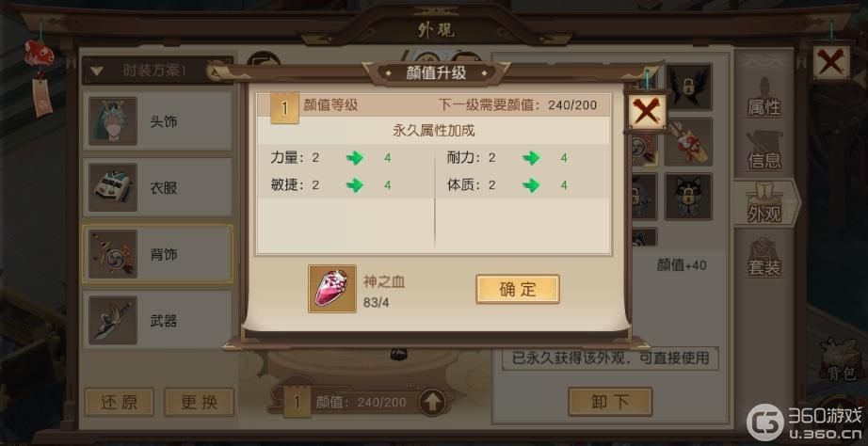
Task: Open the 时装方案1 outfit scheme selector
Action: [158, 71]
